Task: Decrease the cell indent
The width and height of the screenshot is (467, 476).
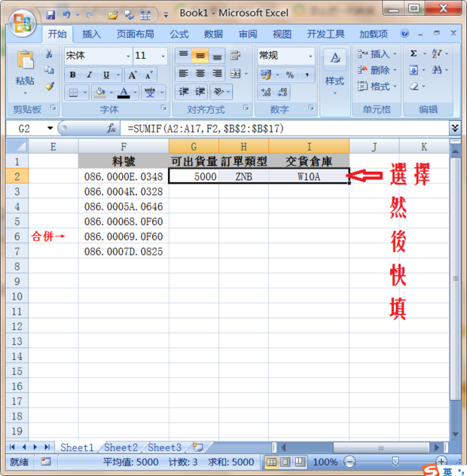Action: point(183,92)
